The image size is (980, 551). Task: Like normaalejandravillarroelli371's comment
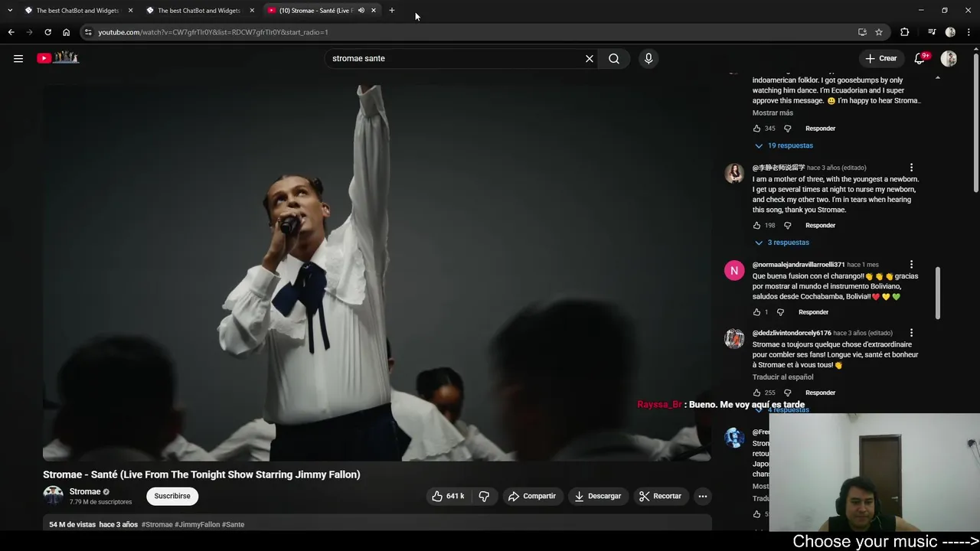point(756,312)
